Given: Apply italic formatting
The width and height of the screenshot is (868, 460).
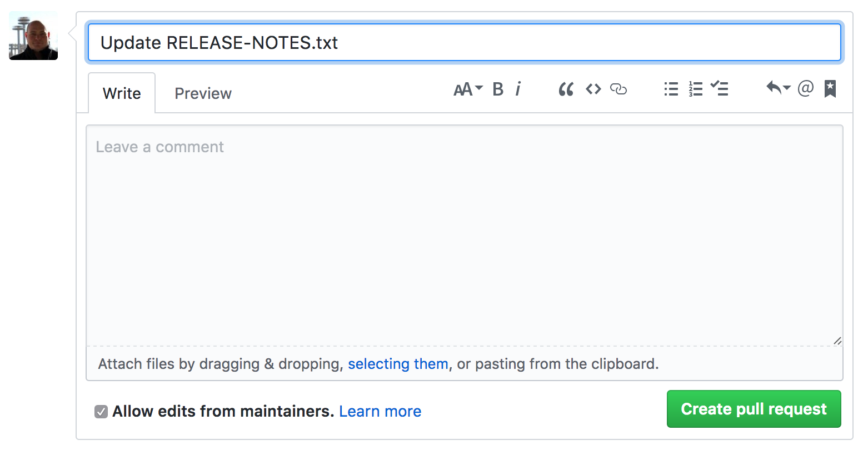Looking at the screenshot, I should (518, 89).
